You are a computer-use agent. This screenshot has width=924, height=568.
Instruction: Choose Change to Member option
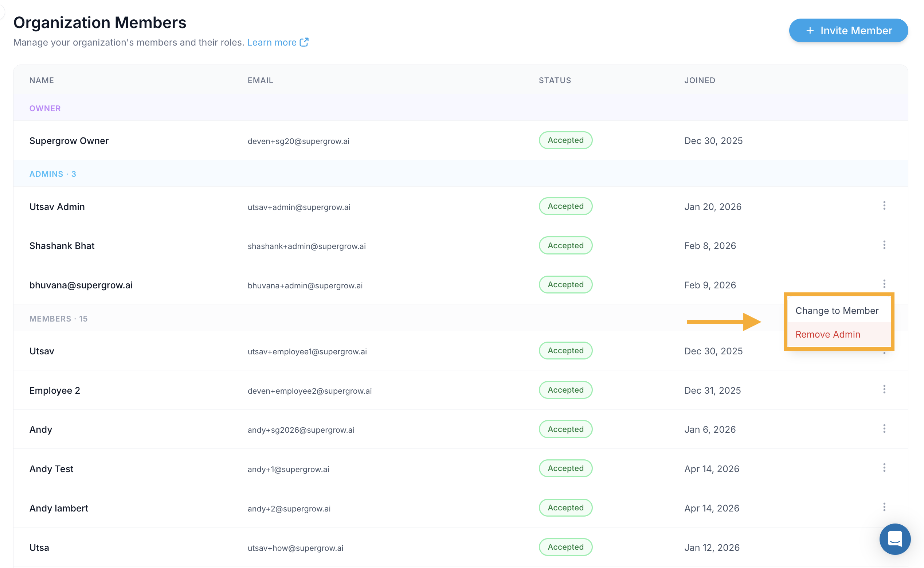click(x=837, y=311)
